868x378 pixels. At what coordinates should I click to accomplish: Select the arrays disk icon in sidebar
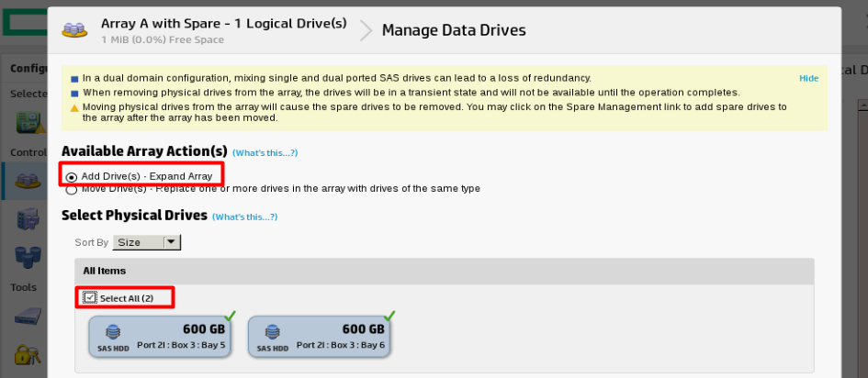pos(28,180)
